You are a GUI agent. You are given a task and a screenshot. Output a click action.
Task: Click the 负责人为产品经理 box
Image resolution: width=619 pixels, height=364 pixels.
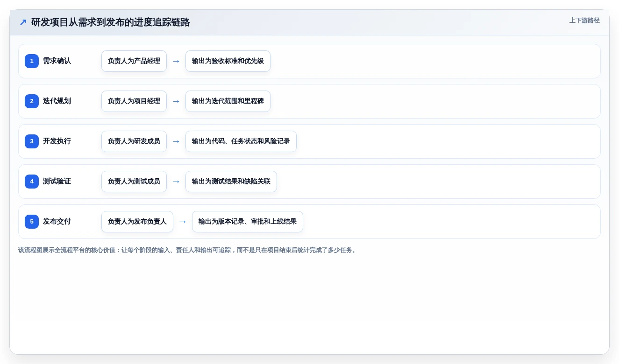click(134, 61)
